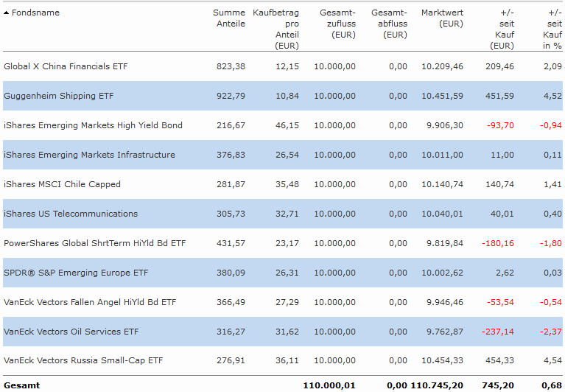This screenshot has width=565, height=392.
Task: Open VanEck Vectors Oil Services ETF
Action: (x=71, y=332)
